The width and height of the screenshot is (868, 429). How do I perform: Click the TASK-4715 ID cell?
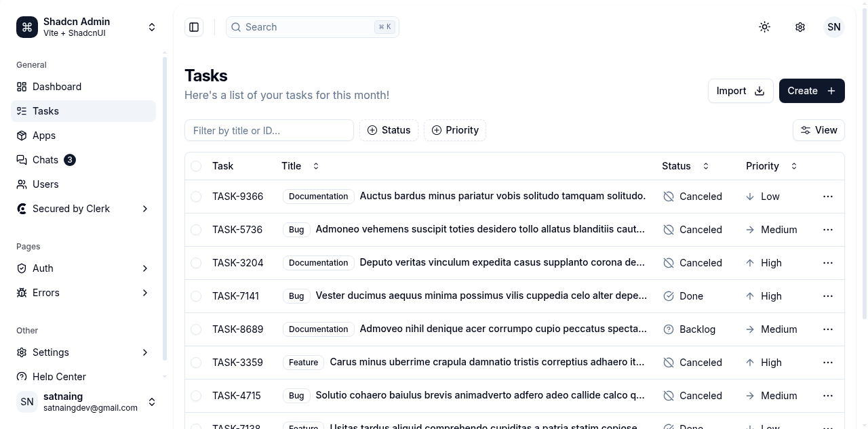pyautogui.click(x=237, y=396)
